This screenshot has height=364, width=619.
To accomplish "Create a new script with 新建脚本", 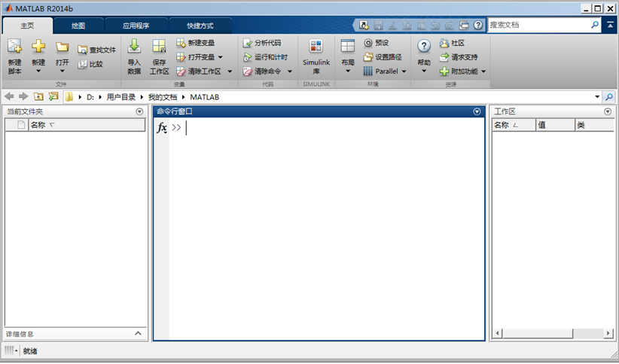I will point(14,56).
